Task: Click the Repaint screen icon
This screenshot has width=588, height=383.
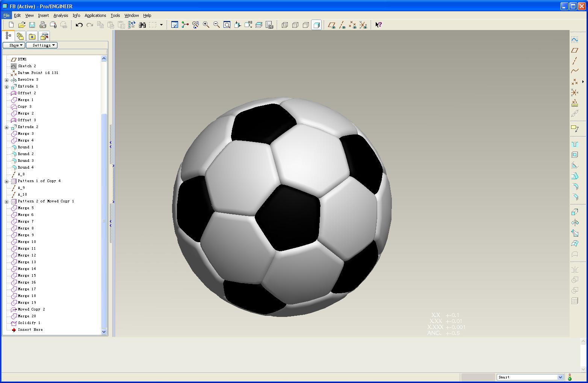Action: point(175,25)
